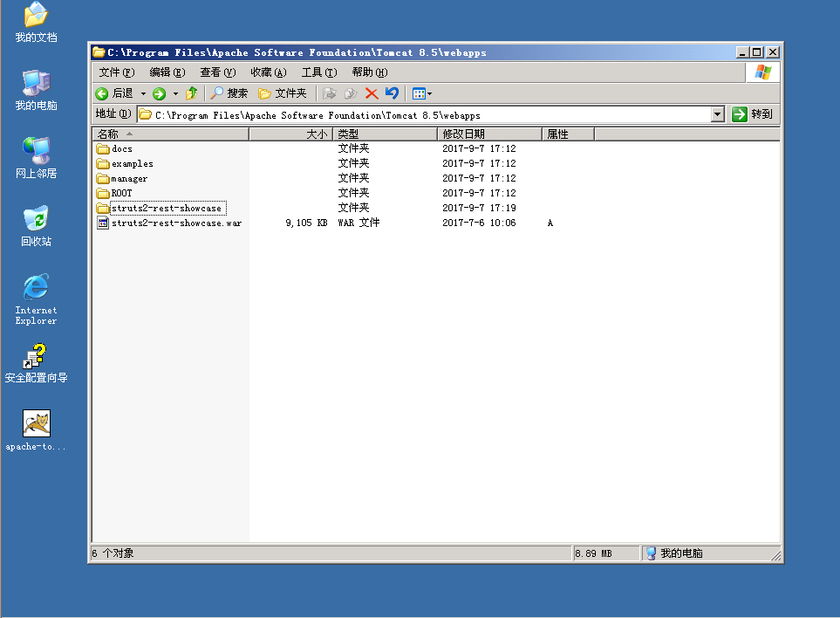The image size is (840, 618).
Task: Click the window resize grip corner
Action: pyautogui.click(x=775, y=555)
